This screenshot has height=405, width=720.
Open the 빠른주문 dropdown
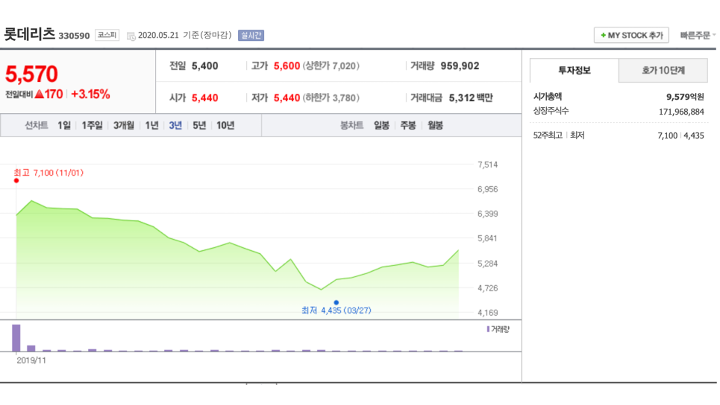698,35
